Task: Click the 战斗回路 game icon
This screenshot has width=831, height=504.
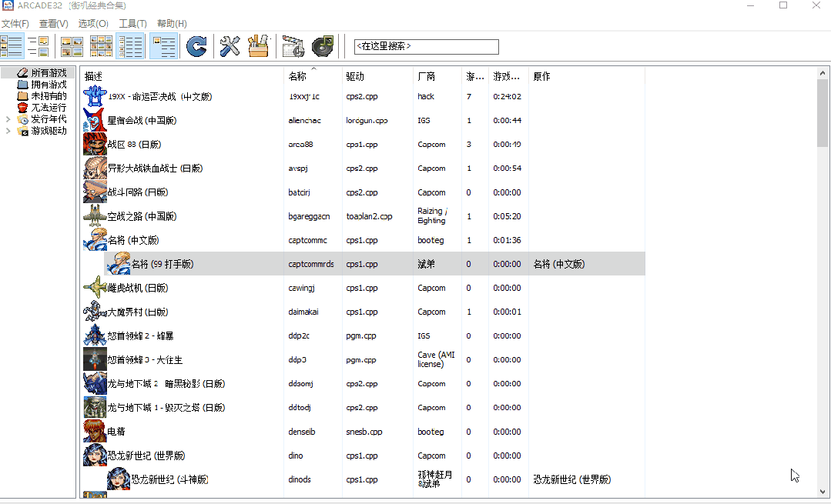Action: [95, 192]
